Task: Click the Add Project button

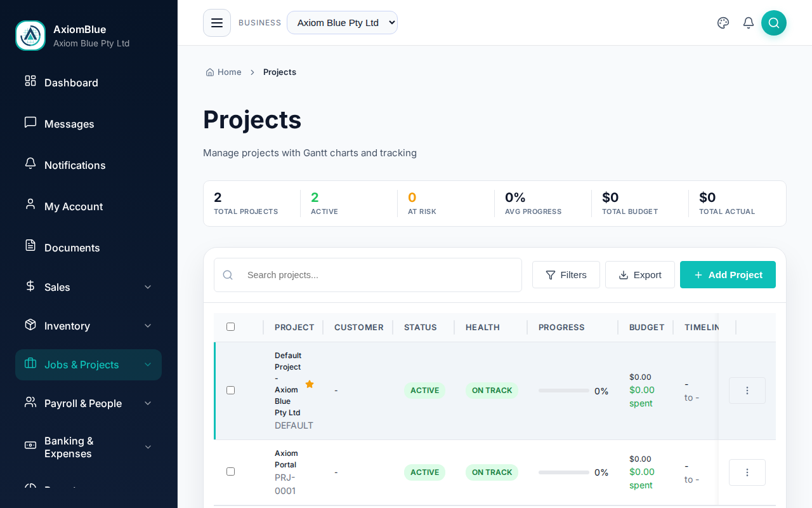Action: coord(728,275)
